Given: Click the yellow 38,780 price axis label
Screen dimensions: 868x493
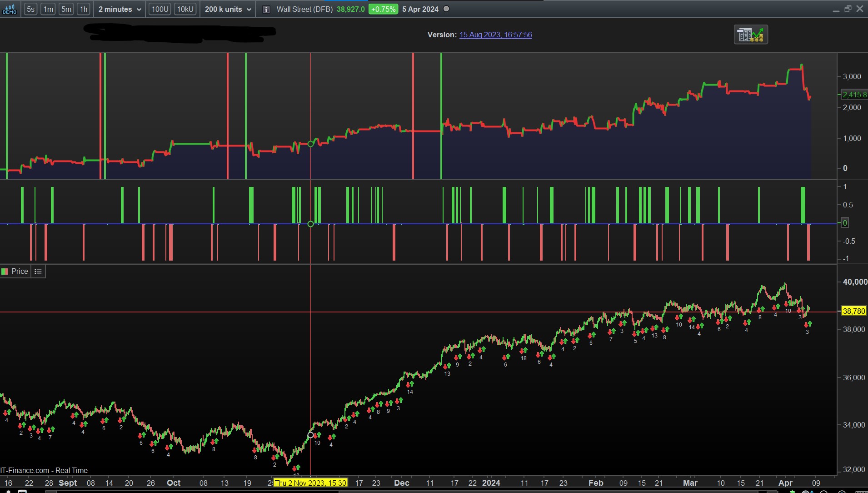Looking at the screenshot, I should click(x=853, y=312).
